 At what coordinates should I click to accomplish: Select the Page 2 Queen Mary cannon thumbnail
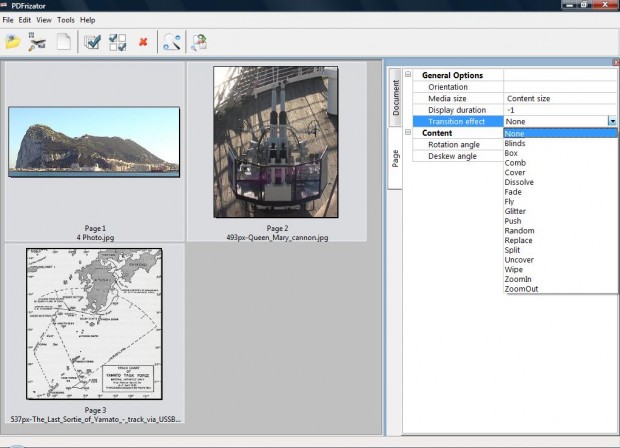click(x=275, y=142)
